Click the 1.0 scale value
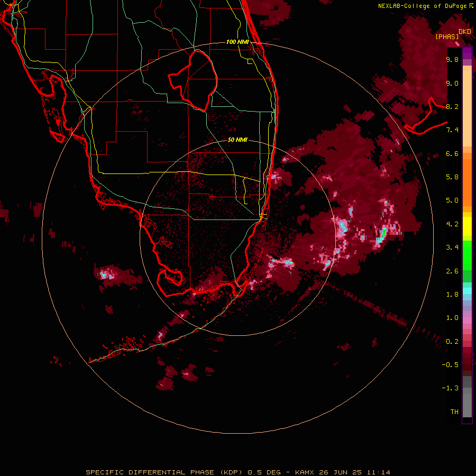 point(452,318)
